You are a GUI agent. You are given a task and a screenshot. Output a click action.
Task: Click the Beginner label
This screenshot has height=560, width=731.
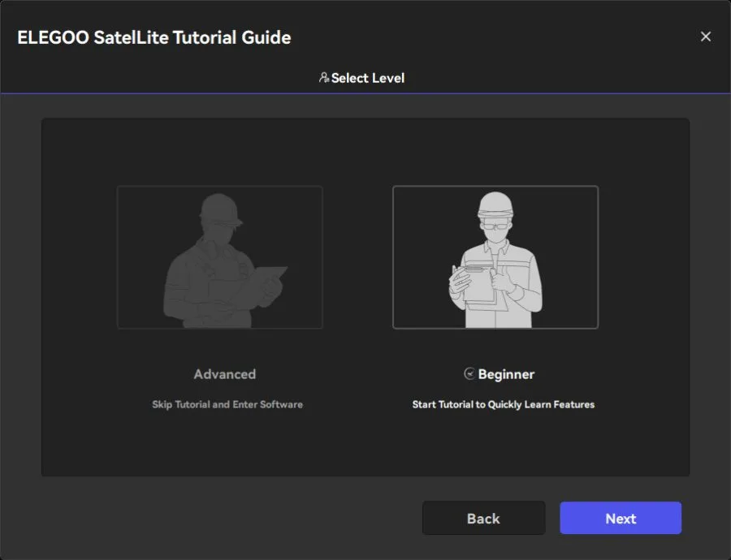click(x=506, y=375)
